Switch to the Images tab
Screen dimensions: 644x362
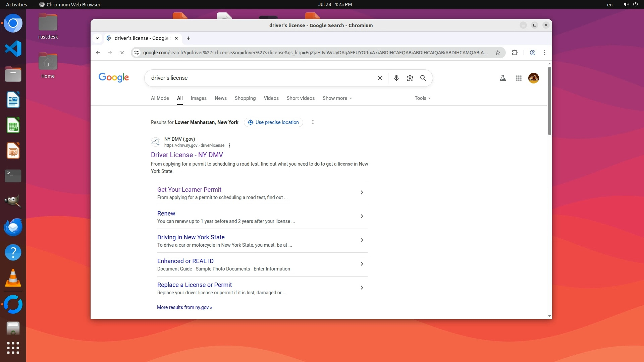pyautogui.click(x=199, y=98)
